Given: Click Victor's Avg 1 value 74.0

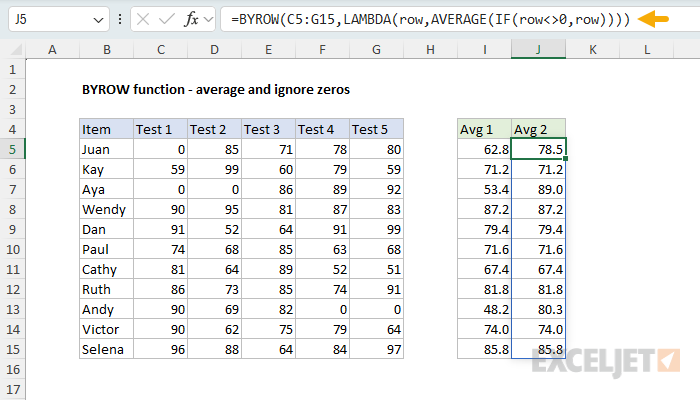Looking at the screenshot, I should click(x=485, y=329).
